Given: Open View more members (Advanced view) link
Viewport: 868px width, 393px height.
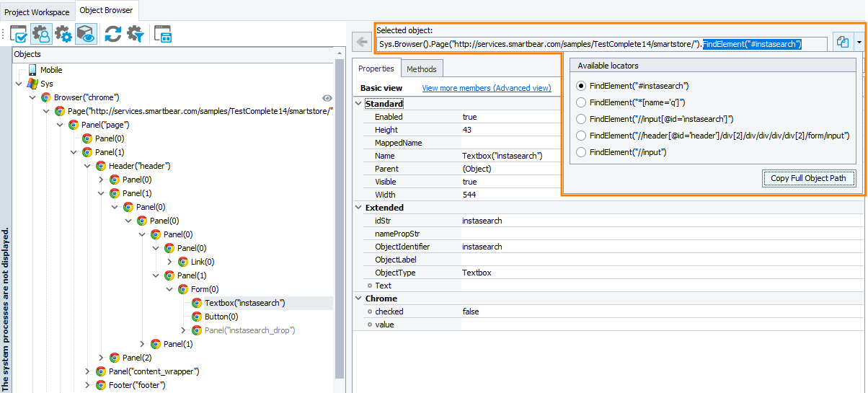Looking at the screenshot, I should (x=486, y=88).
